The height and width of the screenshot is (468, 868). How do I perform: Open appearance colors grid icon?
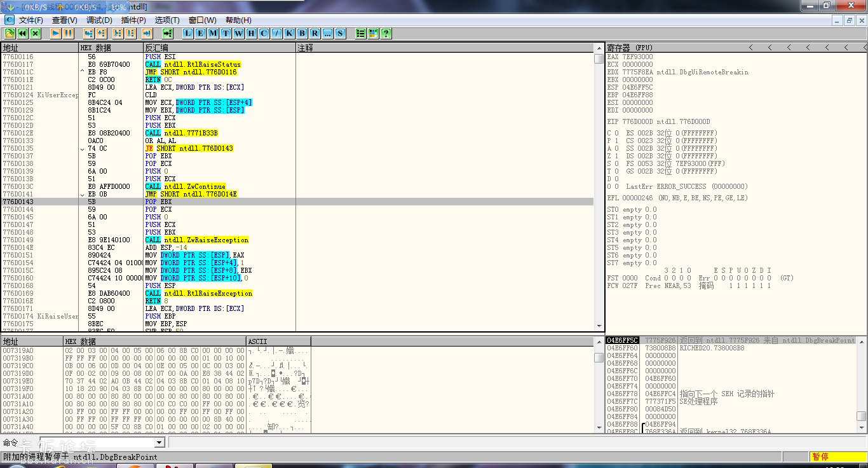[374, 33]
